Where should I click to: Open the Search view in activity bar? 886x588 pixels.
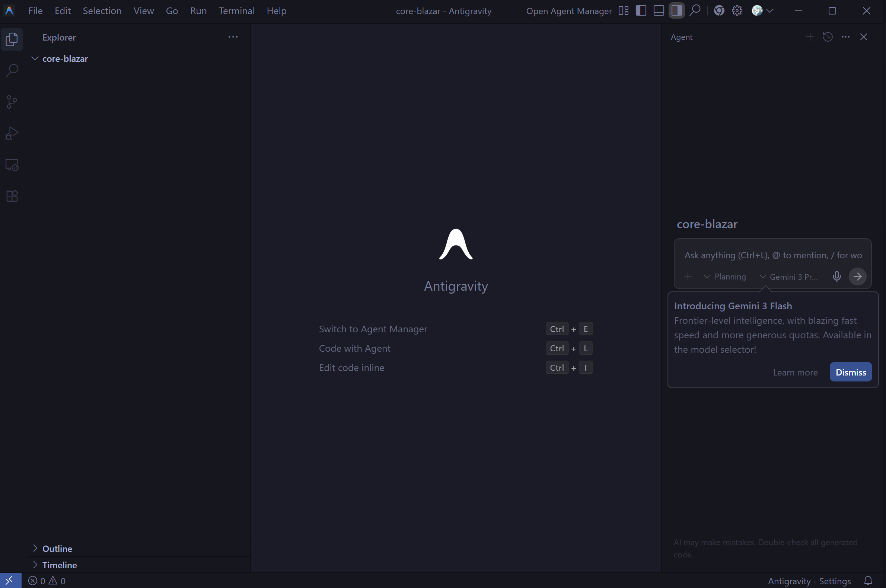click(x=12, y=70)
